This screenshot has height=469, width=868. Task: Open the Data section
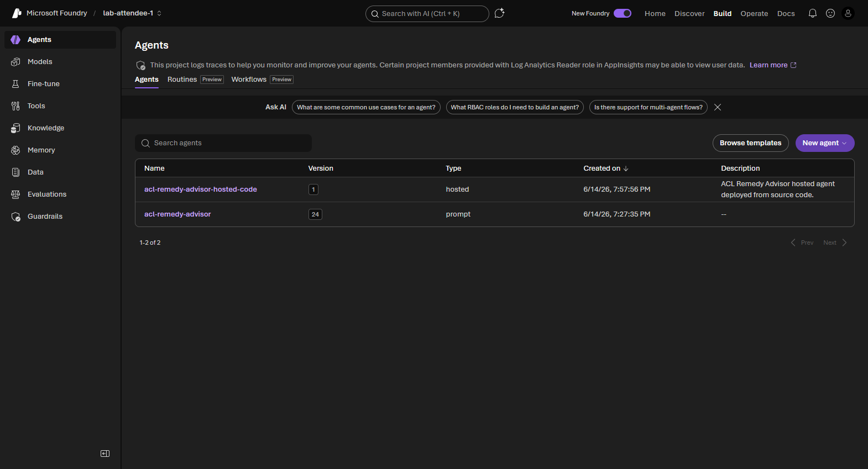tap(60, 172)
